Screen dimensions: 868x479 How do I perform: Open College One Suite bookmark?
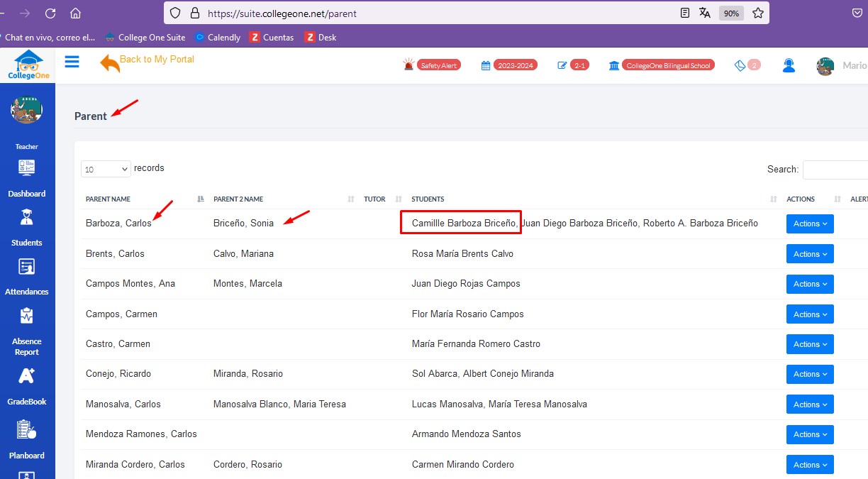click(145, 38)
